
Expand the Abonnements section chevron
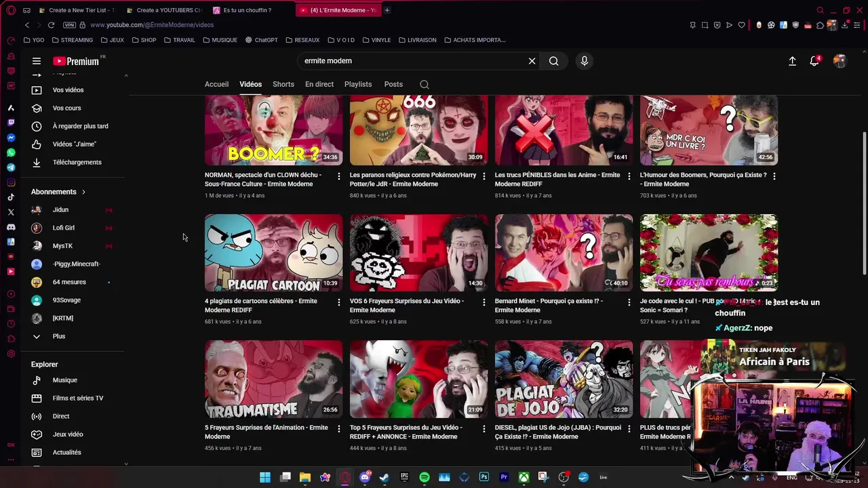[x=83, y=192]
